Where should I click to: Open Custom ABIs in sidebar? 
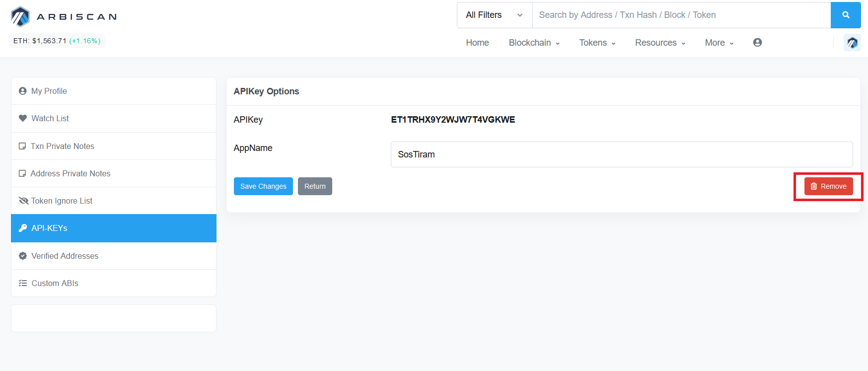click(x=114, y=283)
